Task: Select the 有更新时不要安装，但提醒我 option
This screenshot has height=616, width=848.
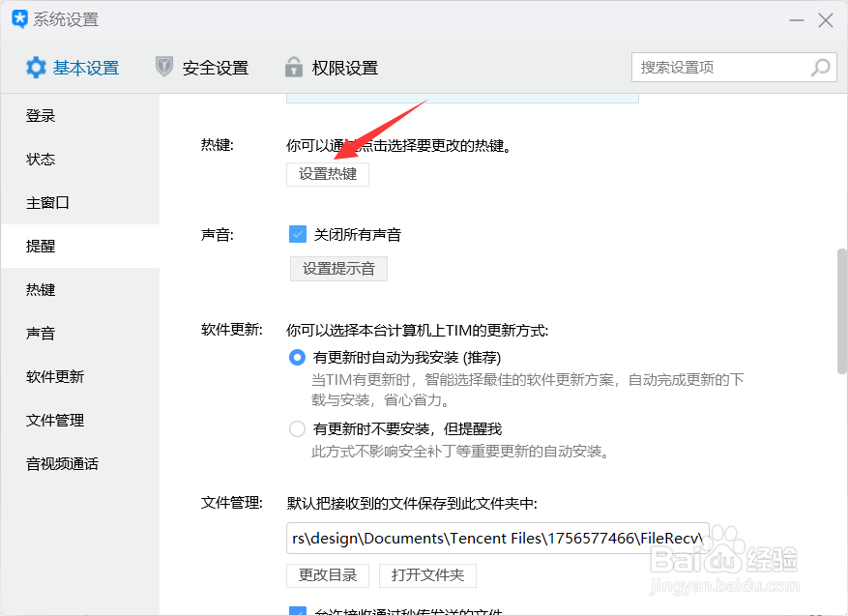Action: click(297, 428)
